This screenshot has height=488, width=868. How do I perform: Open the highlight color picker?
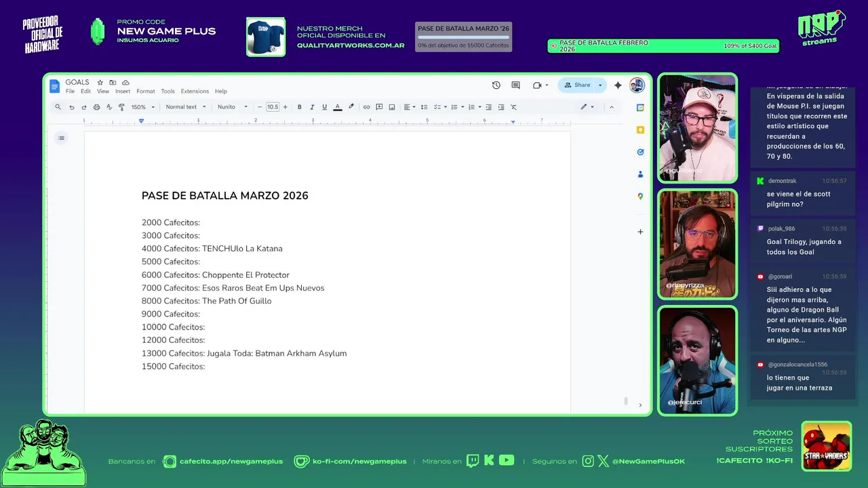tap(351, 107)
